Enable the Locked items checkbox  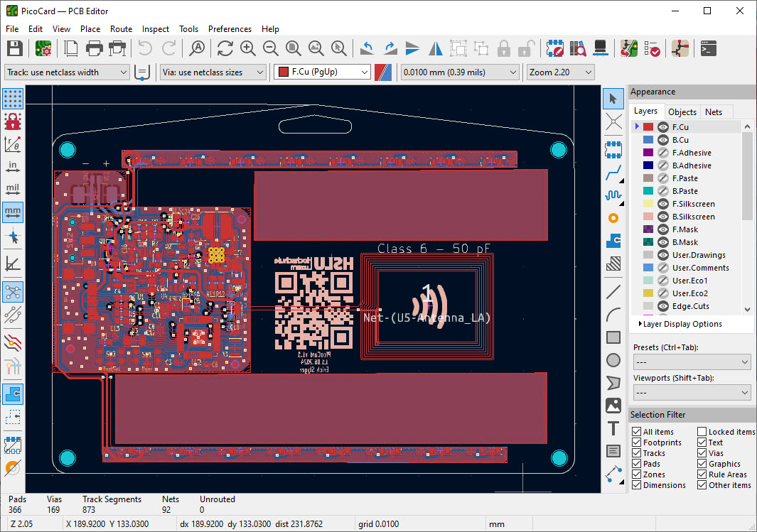tap(702, 432)
